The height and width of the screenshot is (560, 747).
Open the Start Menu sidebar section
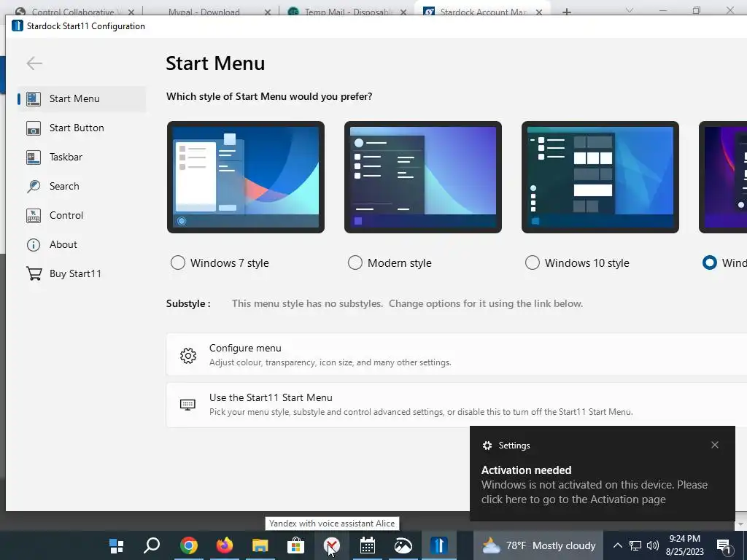82,98
